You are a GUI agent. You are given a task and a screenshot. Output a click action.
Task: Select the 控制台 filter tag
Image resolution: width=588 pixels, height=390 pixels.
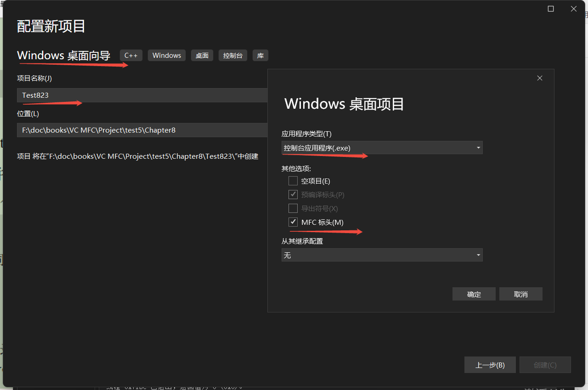tap(232, 55)
